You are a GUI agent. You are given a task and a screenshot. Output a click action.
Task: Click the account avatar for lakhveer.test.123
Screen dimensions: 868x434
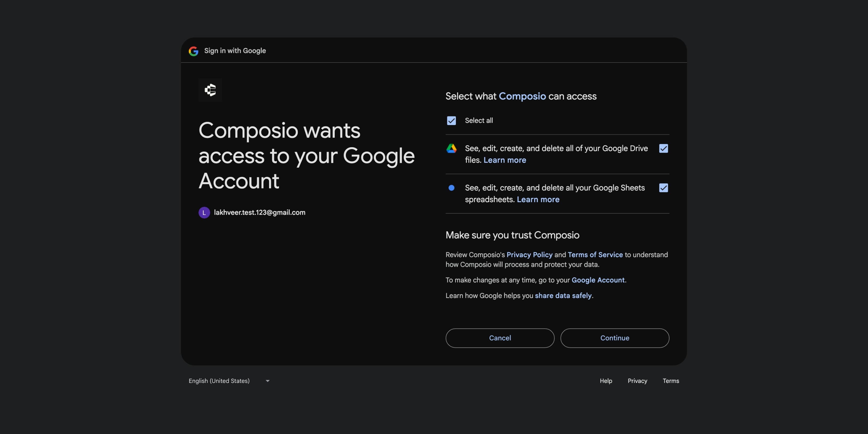[204, 212]
